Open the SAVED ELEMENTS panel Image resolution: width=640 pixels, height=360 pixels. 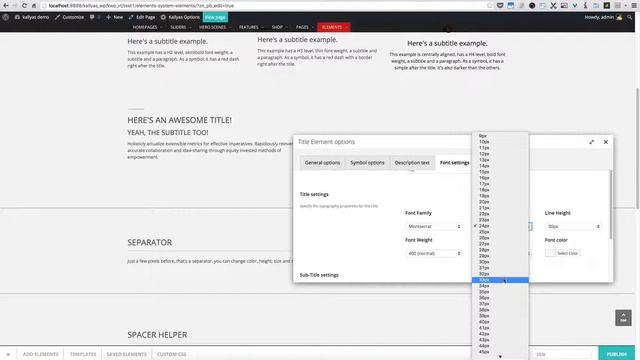click(127, 354)
